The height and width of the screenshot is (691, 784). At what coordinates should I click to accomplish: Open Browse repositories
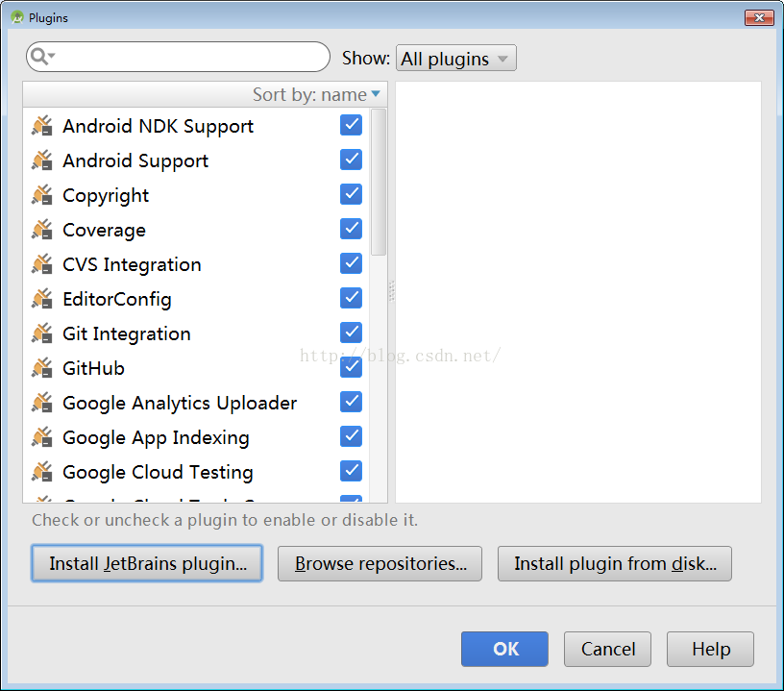click(380, 564)
